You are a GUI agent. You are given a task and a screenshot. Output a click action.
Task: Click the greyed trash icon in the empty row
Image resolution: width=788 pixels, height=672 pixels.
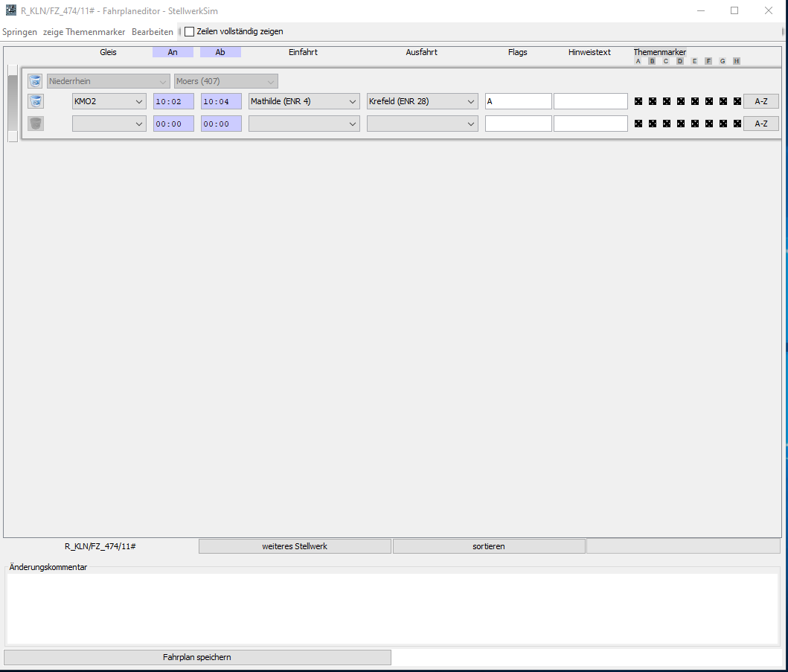[35, 124]
